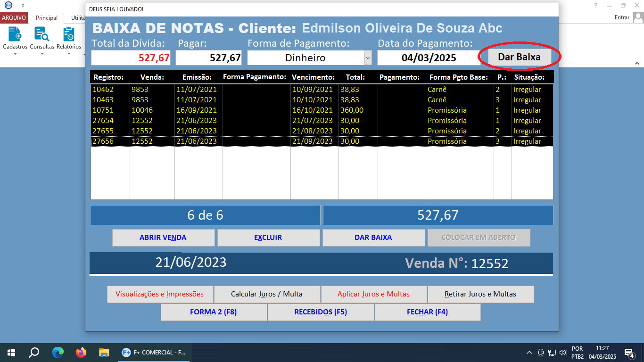Open Windows Start menu
This screenshot has width=644, height=362.
(x=11, y=352)
